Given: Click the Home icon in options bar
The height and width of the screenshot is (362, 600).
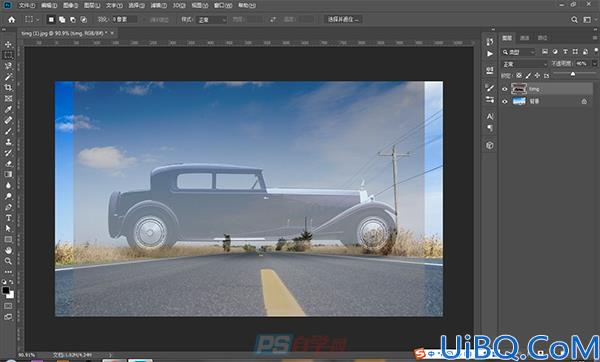Looking at the screenshot, I should 12,20.
